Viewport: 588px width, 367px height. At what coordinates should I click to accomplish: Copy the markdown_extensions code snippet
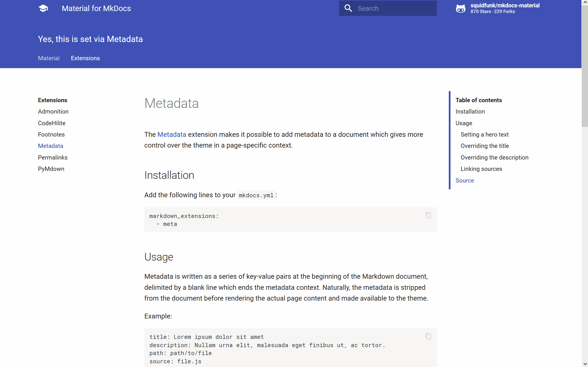coord(428,215)
